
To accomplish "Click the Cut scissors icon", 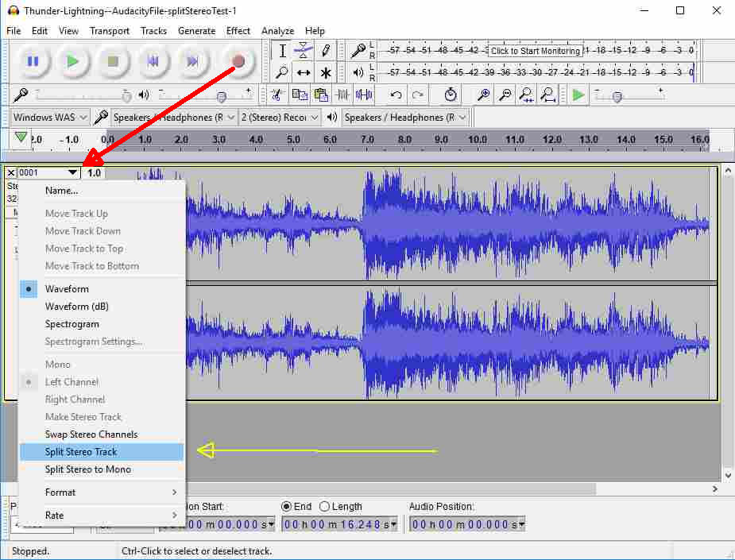I will pyautogui.click(x=277, y=95).
